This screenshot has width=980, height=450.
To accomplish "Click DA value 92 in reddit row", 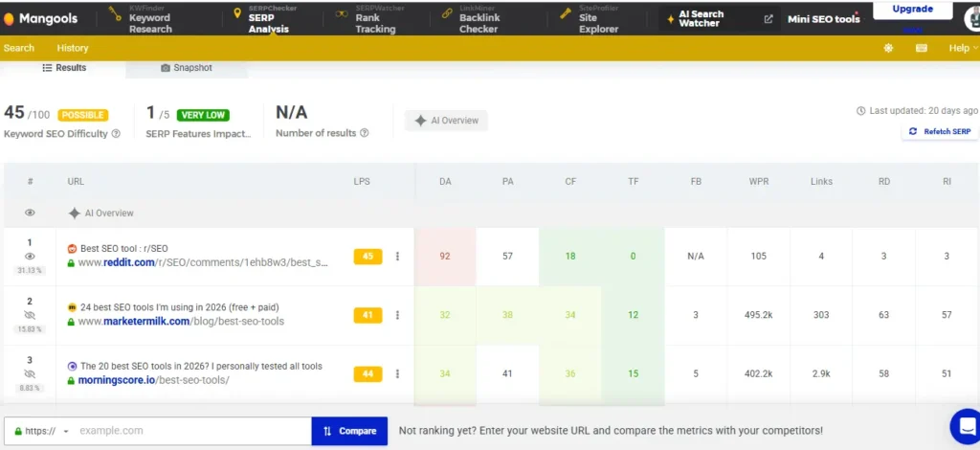I will click(x=445, y=257).
